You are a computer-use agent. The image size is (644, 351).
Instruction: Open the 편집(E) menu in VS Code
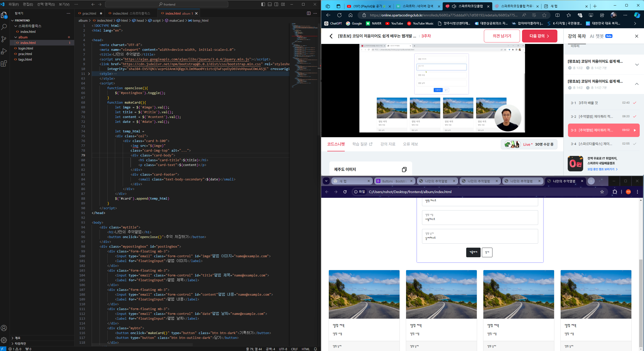point(28,4)
